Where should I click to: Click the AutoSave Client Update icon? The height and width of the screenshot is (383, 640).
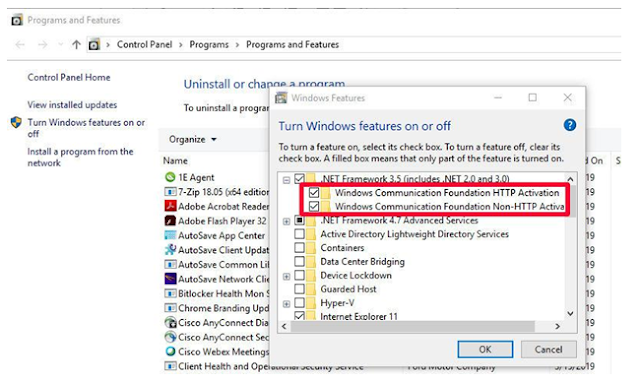click(170, 250)
